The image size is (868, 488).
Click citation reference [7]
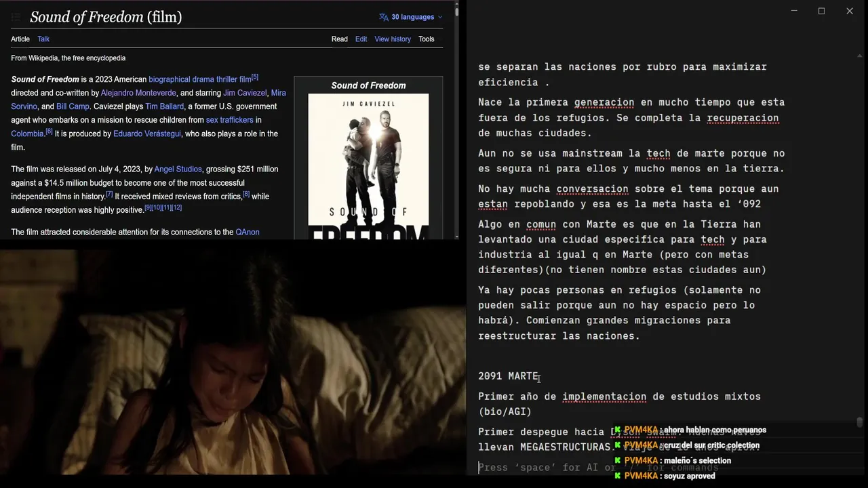coord(109,195)
